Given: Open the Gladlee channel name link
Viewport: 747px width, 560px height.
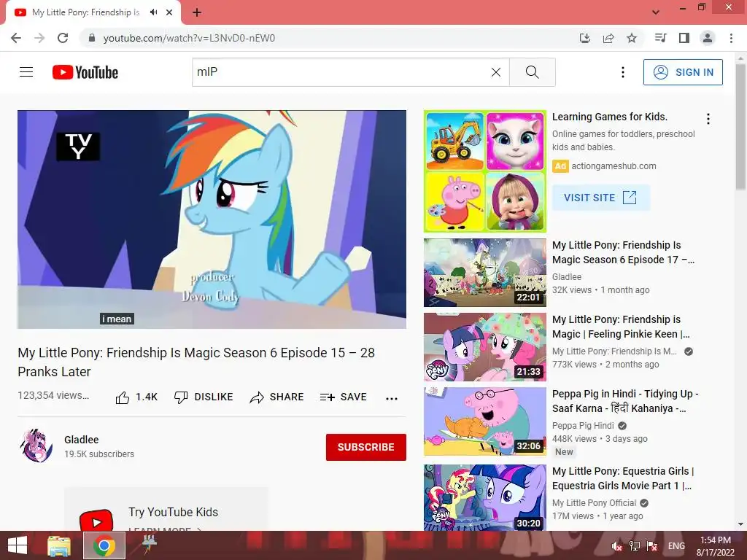Looking at the screenshot, I should 82,440.
